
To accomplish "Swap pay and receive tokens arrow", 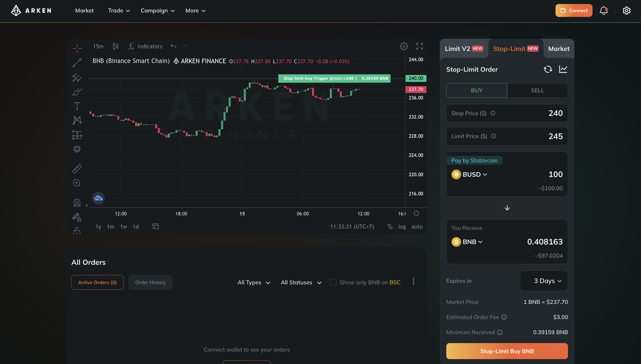I will [x=507, y=208].
